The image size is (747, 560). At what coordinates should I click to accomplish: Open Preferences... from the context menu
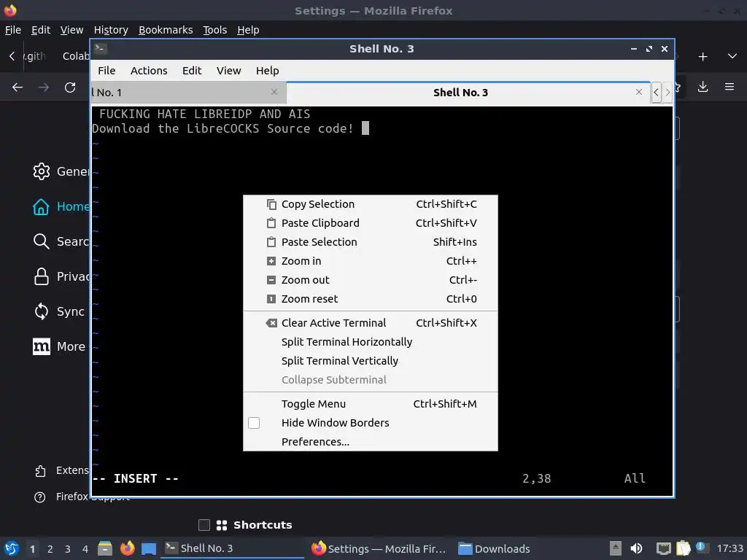coord(370,442)
